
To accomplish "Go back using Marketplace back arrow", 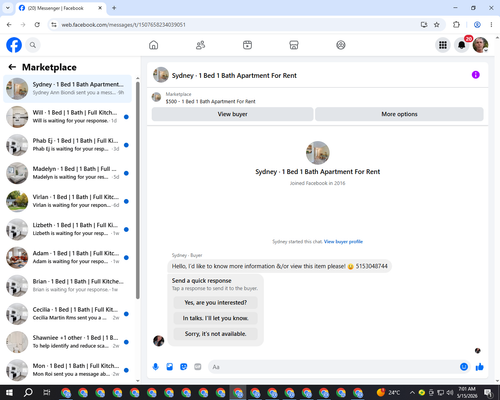I will tap(12, 67).
